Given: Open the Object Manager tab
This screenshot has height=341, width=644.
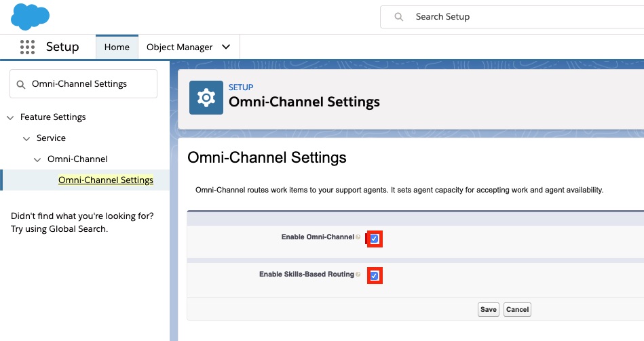Looking at the screenshot, I should click(x=179, y=47).
